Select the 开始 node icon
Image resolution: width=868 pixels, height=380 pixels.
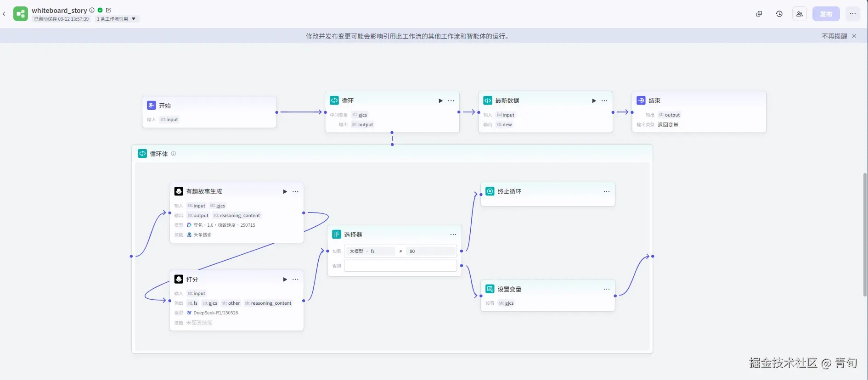point(152,105)
